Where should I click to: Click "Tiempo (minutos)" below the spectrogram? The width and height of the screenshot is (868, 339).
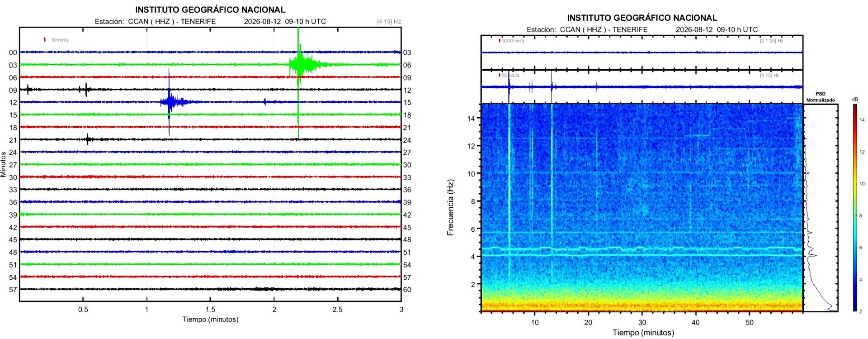point(643,333)
